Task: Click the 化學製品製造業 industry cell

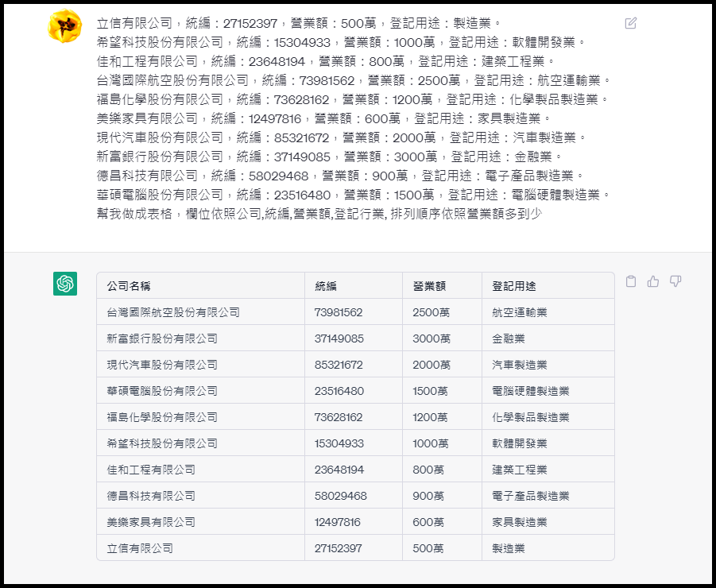Action: pos(548,417)
